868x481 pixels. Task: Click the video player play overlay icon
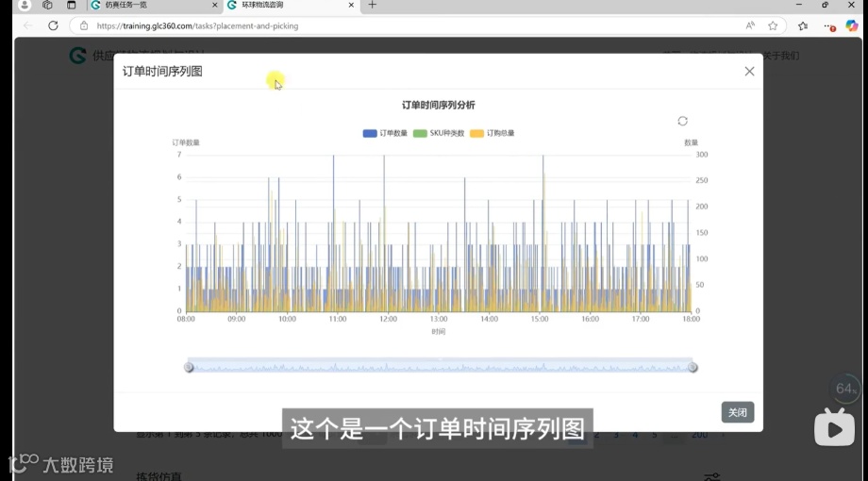(834, 426)
